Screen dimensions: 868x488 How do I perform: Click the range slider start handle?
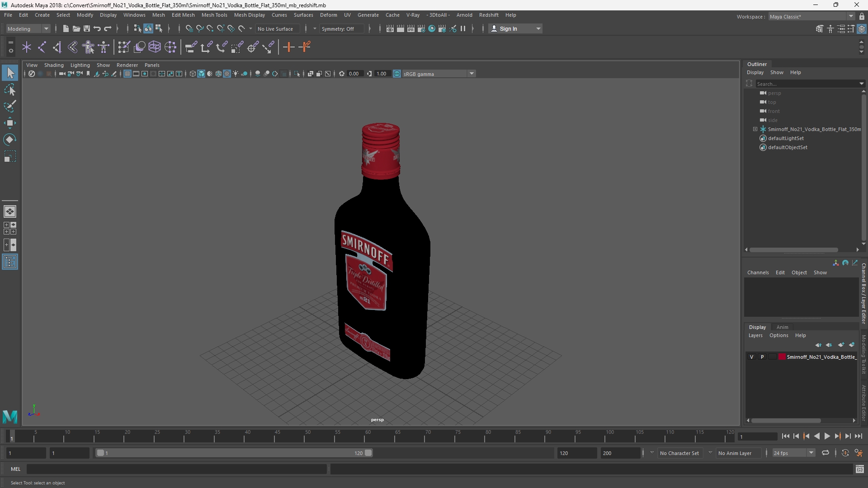tap(100, 453)
